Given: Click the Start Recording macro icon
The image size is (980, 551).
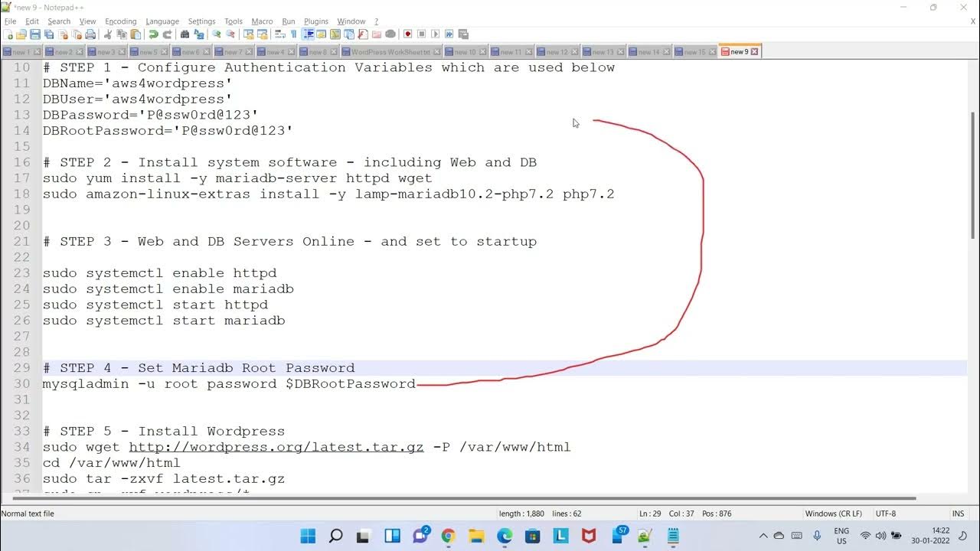Looking at the screenshot, I should [x=407, y=34].
